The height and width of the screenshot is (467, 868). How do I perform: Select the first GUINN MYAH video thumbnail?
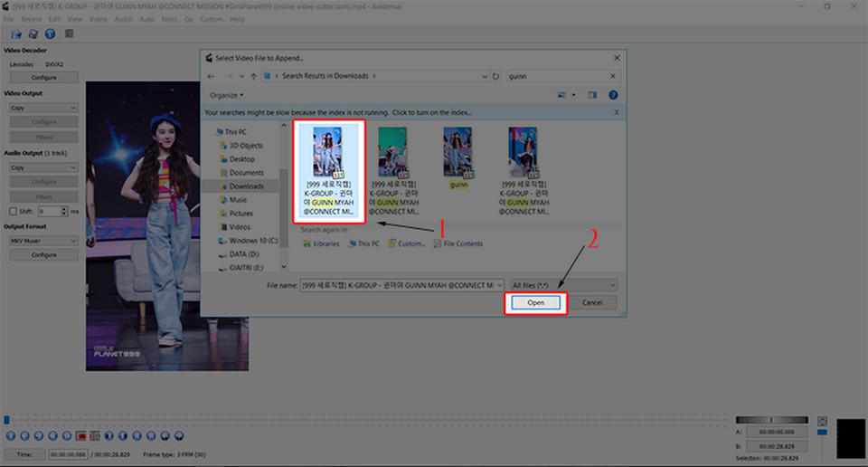[x=329, y=171]
